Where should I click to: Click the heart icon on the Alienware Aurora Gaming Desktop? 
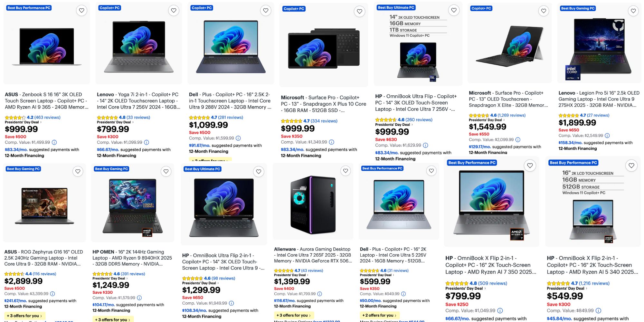coord(346,171)
